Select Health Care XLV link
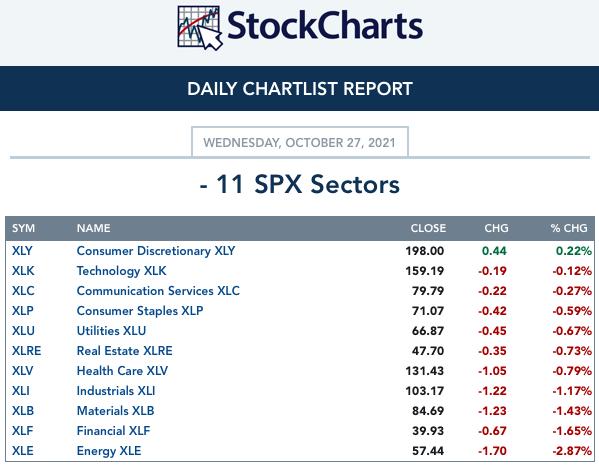The width and height of the screenshot is (599, 466). point(122,371)
